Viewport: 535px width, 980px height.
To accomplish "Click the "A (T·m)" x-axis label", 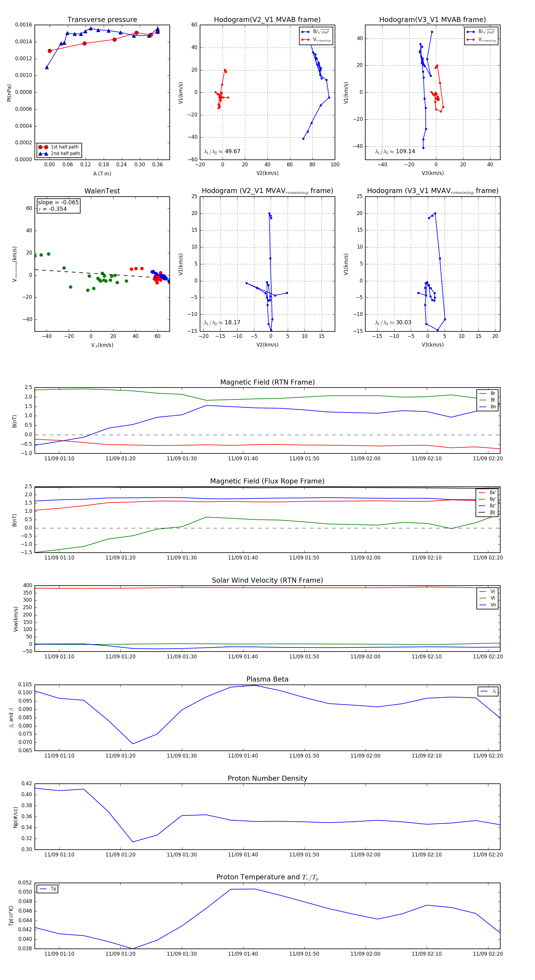I will click(x=102, y=173).
